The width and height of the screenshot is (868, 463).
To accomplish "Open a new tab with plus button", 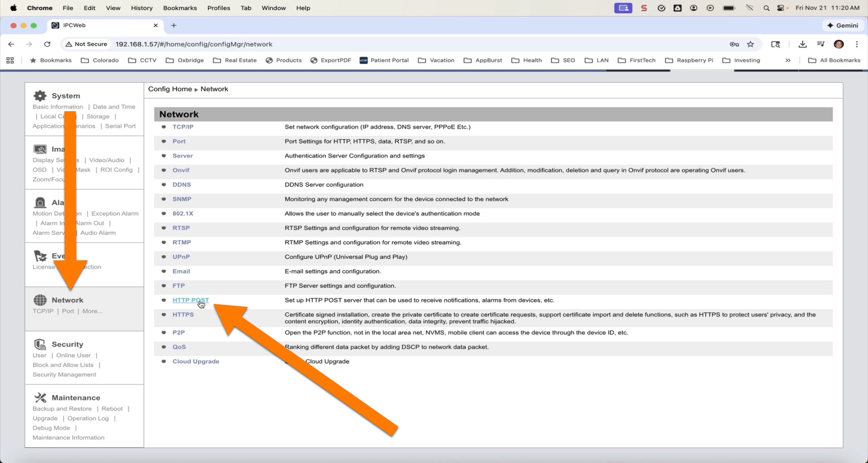I will point(174,25).
